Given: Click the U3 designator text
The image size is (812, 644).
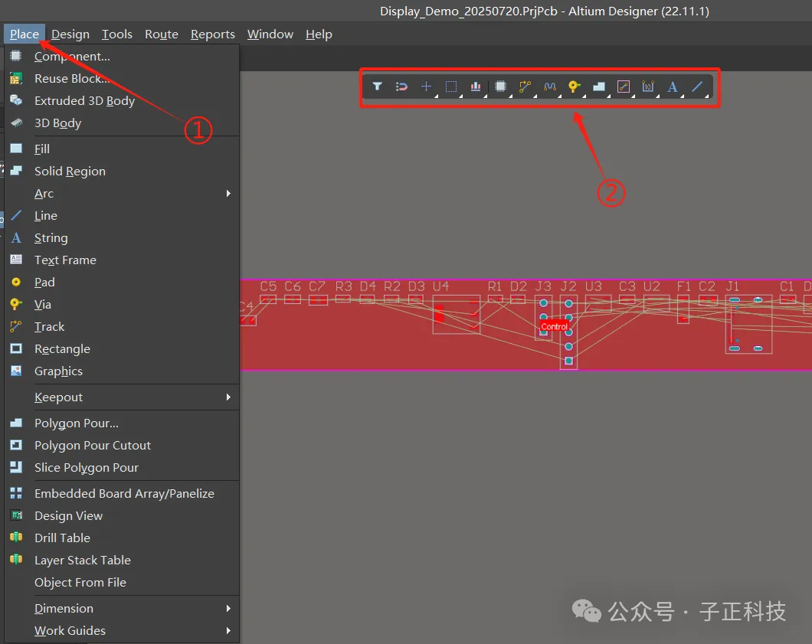Looking at the screenshot, I should point(594,286).
